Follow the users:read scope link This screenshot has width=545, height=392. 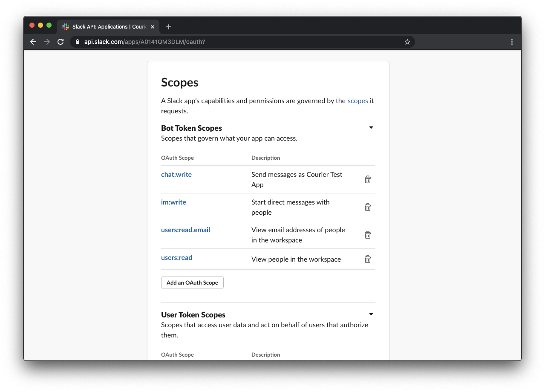click(176, 257)
